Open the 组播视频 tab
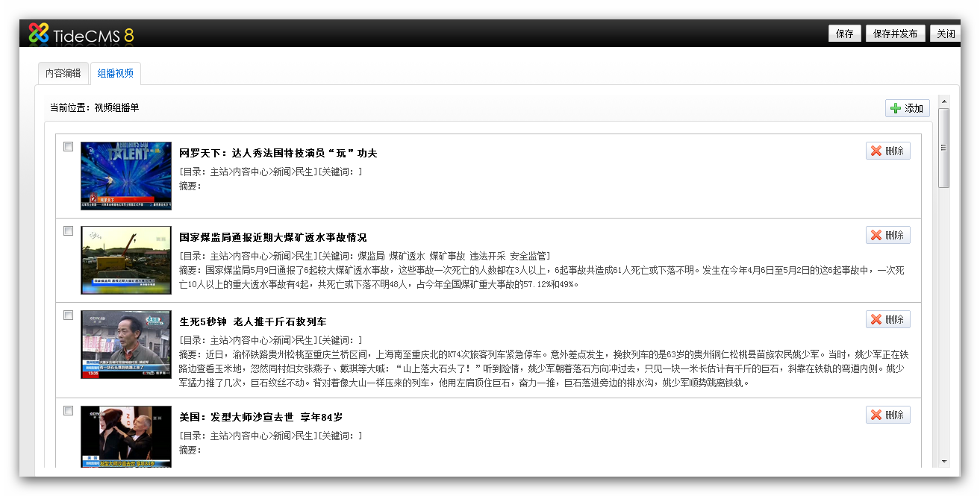 pyautogui.click(x=115, y=73)
